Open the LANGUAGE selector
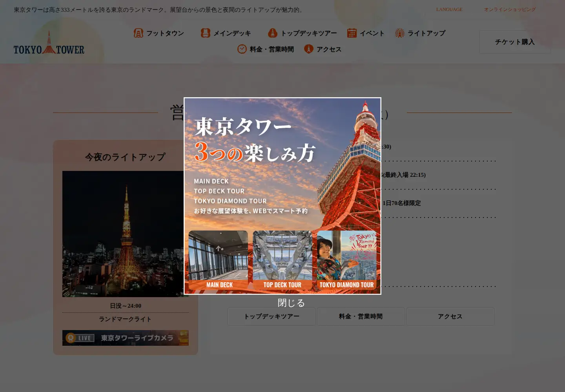The height and width of the screenshot is (392, 565). tap(449, 9)
